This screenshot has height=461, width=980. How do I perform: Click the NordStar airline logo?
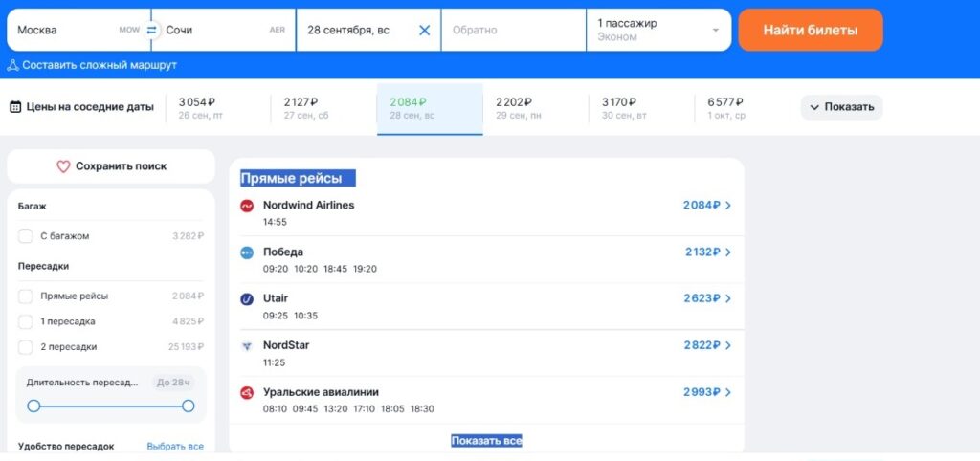[x=247, y=346]
